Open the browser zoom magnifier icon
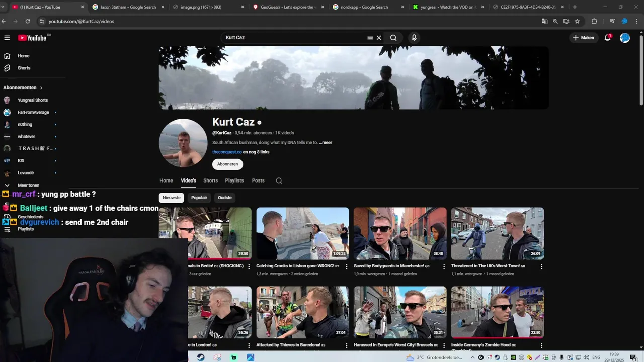Screen dimensions: 644x362 [555, 21]
